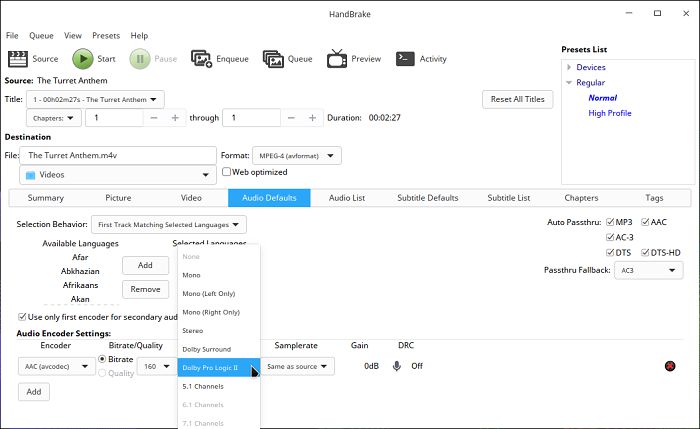Open the Source clapperboard icon
Screen dimensions: 700x429
(x=18, y=59)
